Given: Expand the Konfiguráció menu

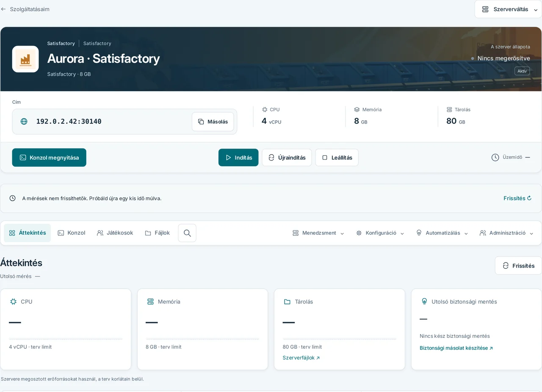Looking at the screenshot, I should click(x=380, y=233).
